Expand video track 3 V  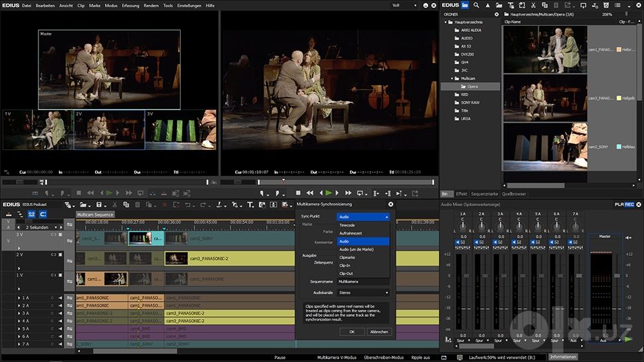(19, 248)
